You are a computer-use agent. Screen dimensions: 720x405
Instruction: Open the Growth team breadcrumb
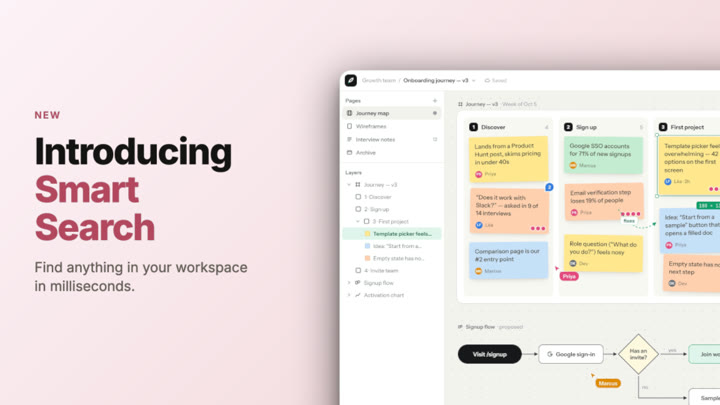pos(378,80)
